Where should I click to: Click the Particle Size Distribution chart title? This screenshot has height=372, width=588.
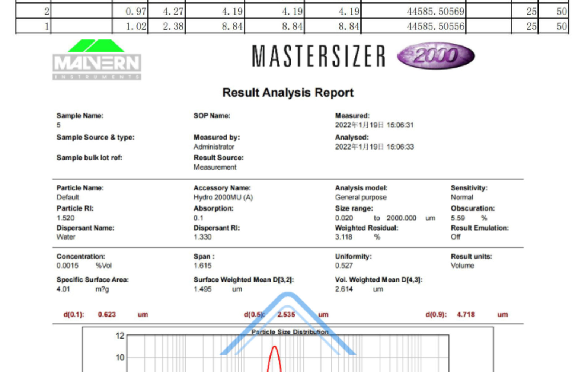[x=290, y=332]
